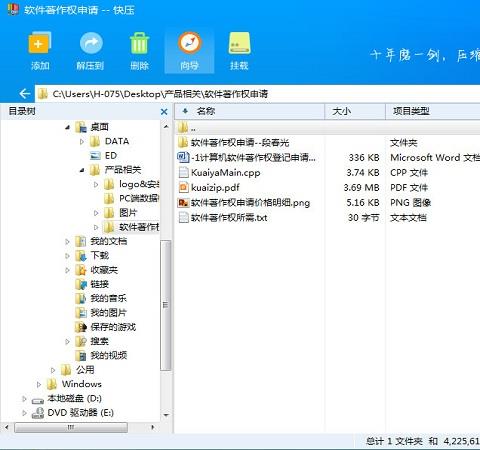Expand the DATA folder node
The height and width of the screenshot is (450, 480).
(x=82, y=142)
